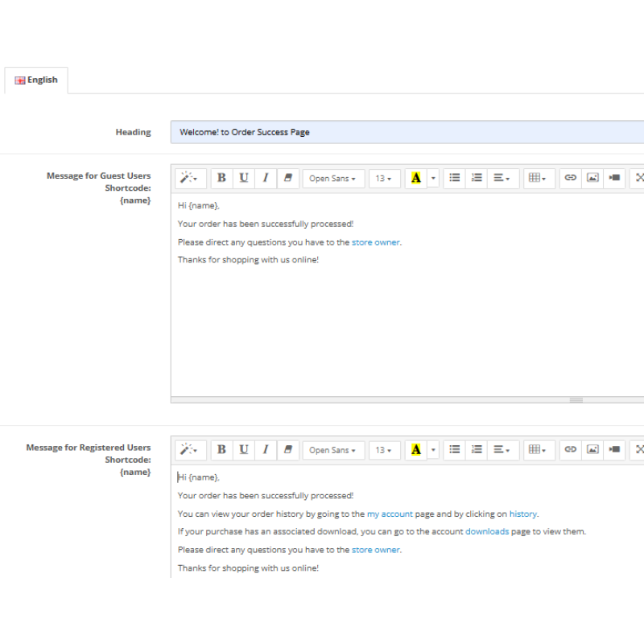The width and height of the screenshot is (644, 644).
Task: Open magic wand style menu in Guest editor
Action: click(189, 178)
